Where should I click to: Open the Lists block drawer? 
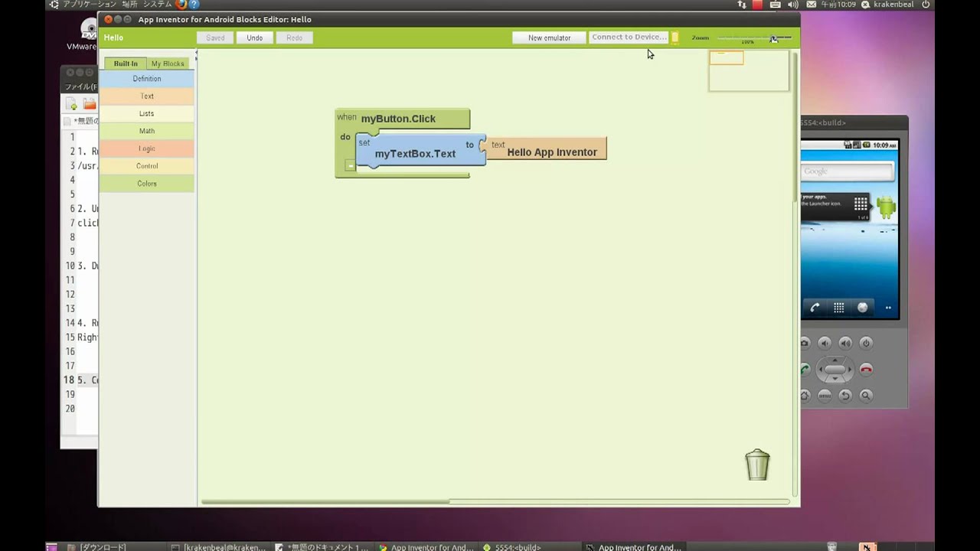coord(147,113)
